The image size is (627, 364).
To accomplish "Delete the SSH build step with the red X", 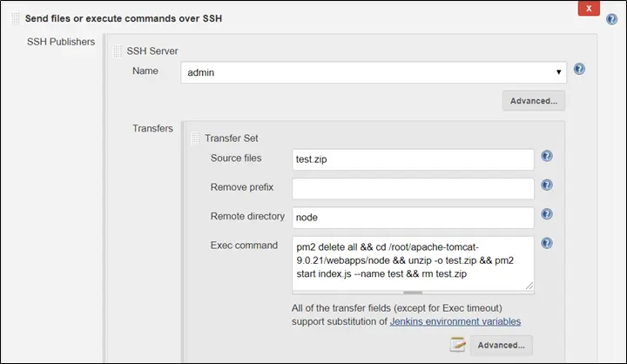I will point(590,8).
